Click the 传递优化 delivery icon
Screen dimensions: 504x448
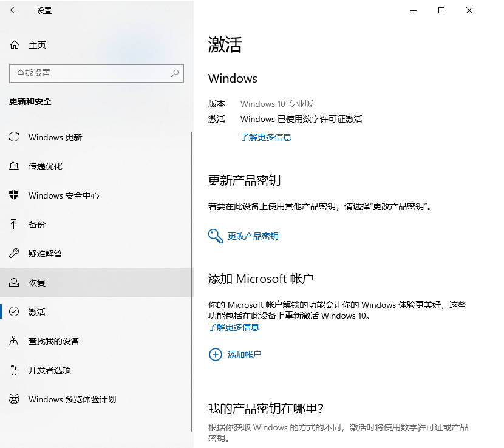[x=14, y=166]
